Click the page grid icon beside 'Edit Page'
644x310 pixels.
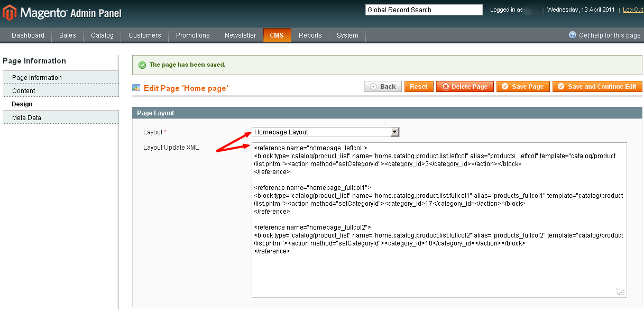click(136, 88)
